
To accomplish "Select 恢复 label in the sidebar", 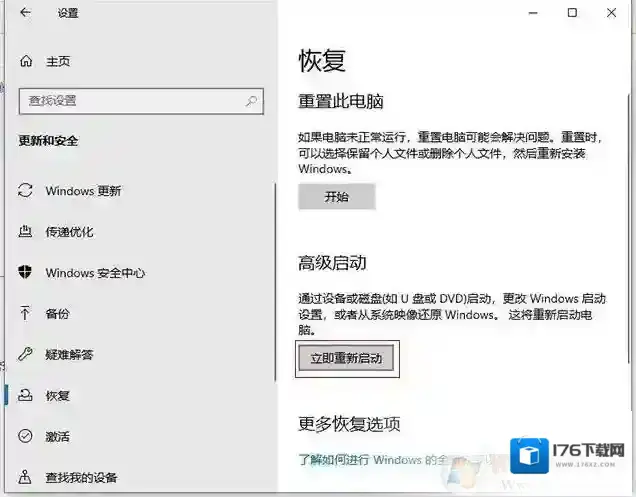I will click(57, 396).
